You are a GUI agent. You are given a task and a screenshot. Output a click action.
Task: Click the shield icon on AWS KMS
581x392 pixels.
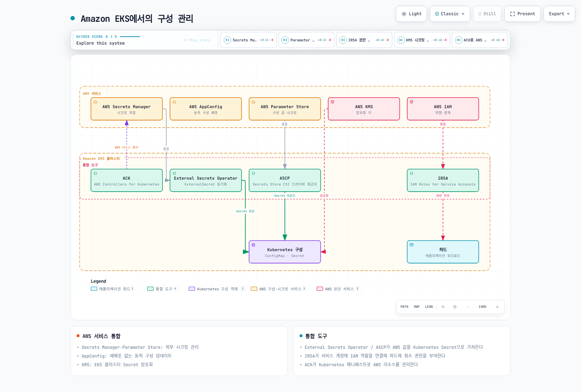(333, 102)
